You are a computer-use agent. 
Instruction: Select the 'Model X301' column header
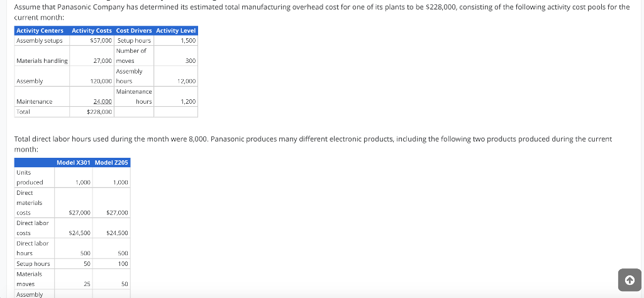tap(74, 163)
